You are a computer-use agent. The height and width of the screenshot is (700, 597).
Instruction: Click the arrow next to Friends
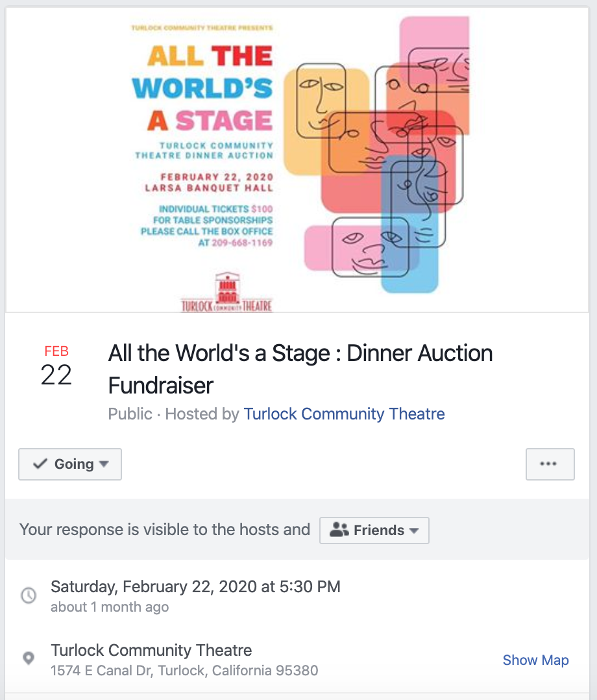(x=414, y=531)
